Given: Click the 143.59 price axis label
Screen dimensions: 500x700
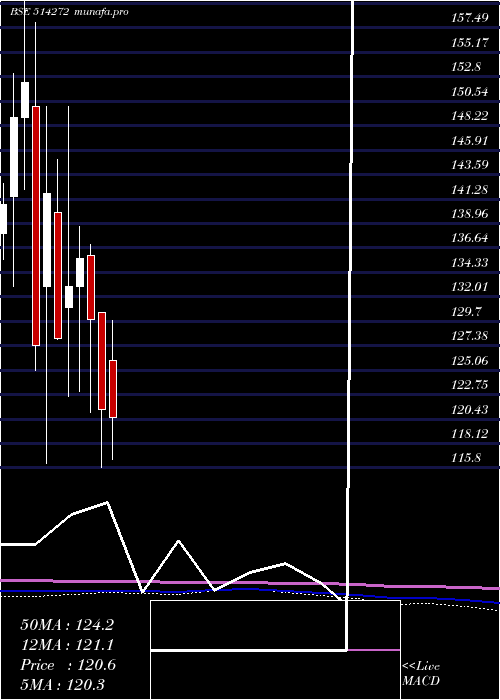Looking at the screenshot, I should 470,164.
